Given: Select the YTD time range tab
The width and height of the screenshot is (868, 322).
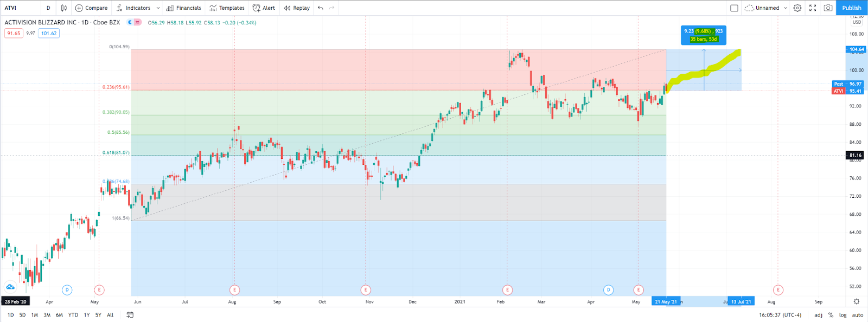Looking at the screenshot, I should [73, 315].
